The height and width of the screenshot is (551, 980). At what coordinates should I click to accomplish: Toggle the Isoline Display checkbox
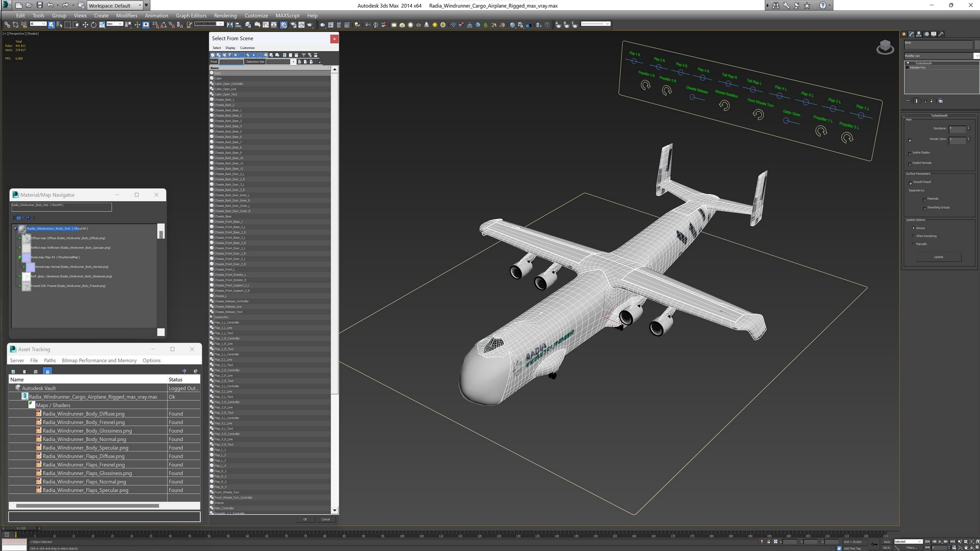point(910,153)
